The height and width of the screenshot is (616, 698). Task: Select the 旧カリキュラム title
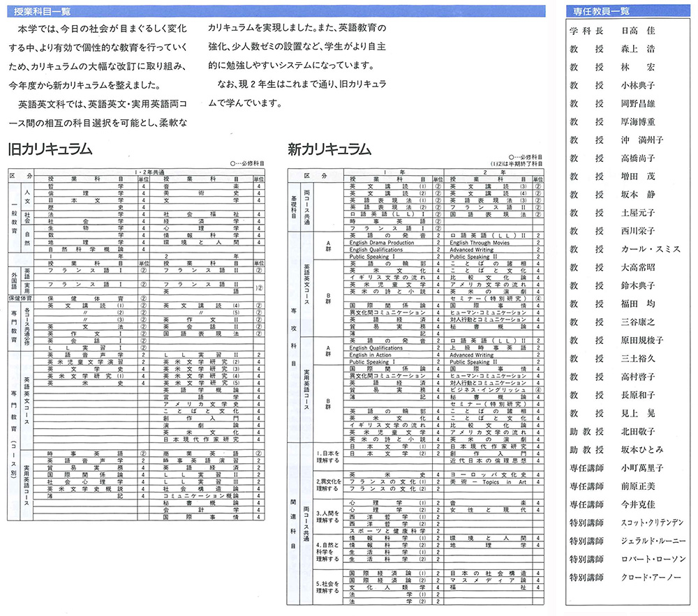click(50, 149)
